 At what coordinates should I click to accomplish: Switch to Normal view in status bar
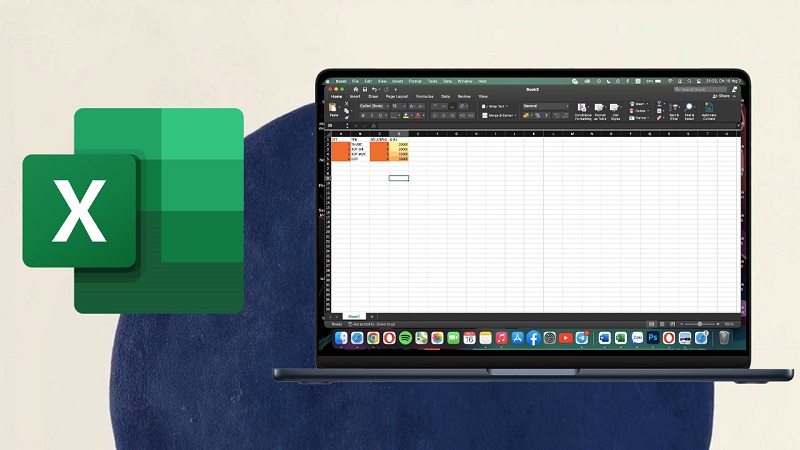point(651,324)
